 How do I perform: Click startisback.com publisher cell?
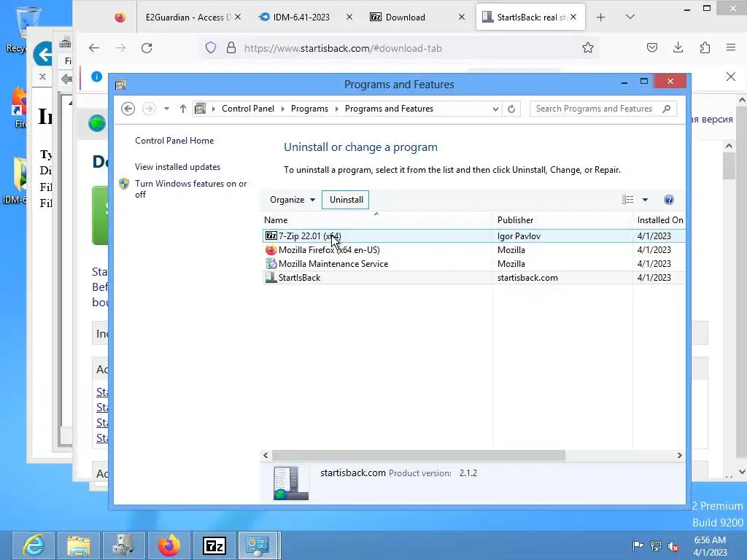[527, 277]
